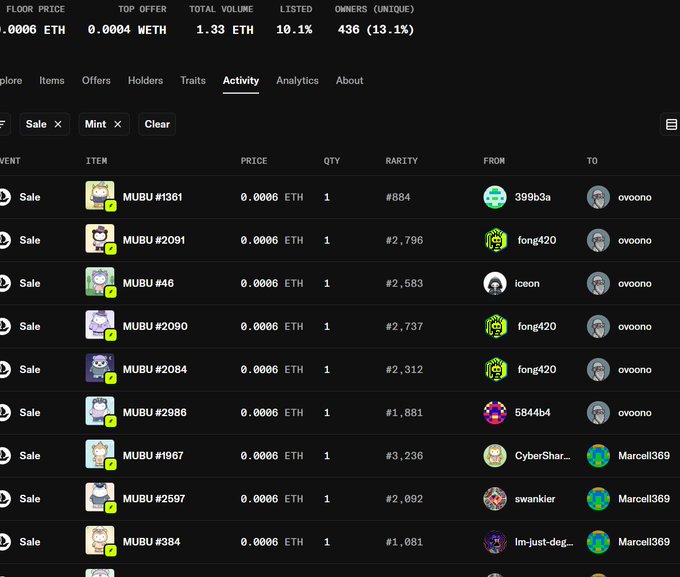Click the iceon hooded avatar

tap(495, 283)
